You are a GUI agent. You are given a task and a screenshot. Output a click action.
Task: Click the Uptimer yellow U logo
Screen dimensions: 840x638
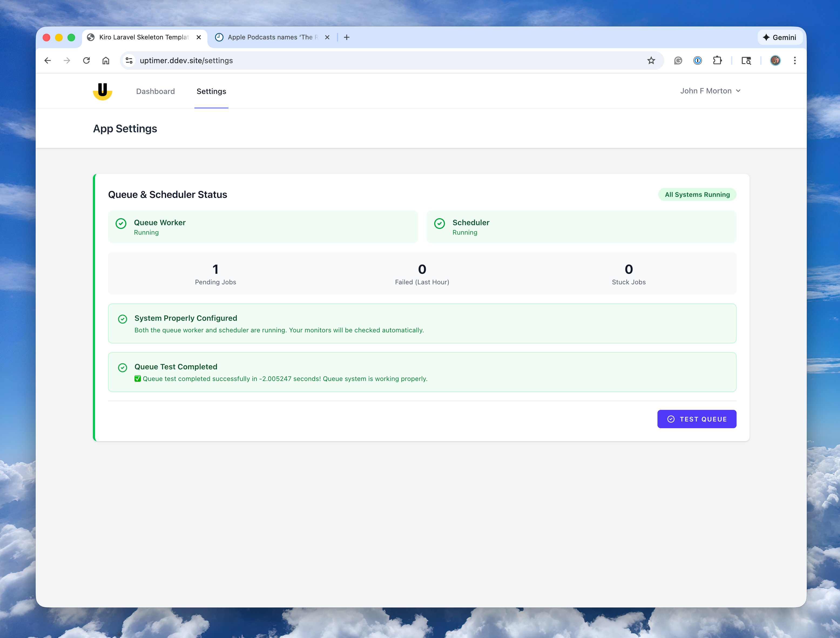[103, 91]
